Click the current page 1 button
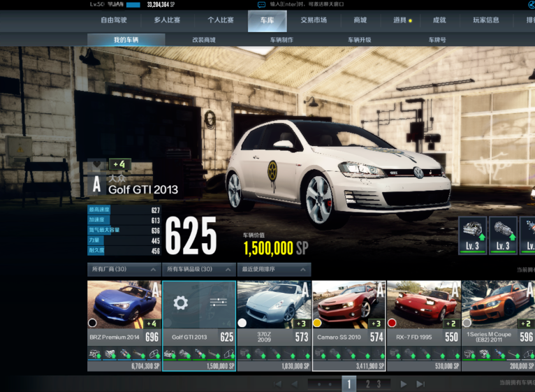 pos(349,384)
